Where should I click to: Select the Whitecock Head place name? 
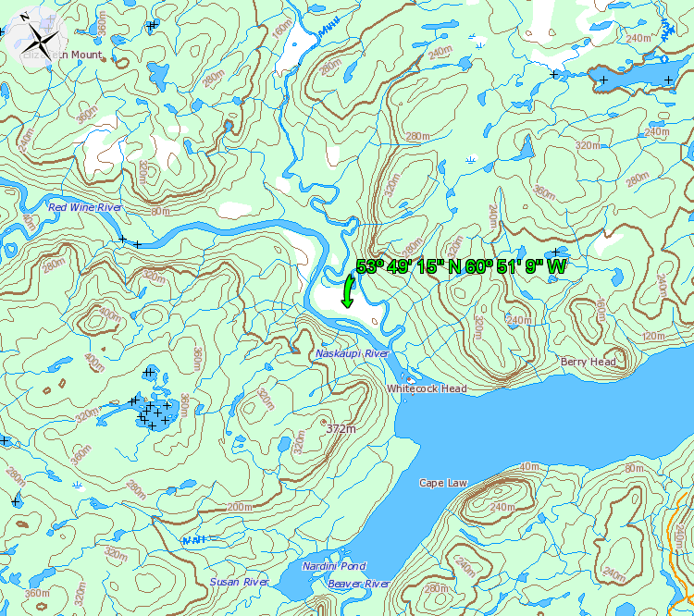click(427, 388)
